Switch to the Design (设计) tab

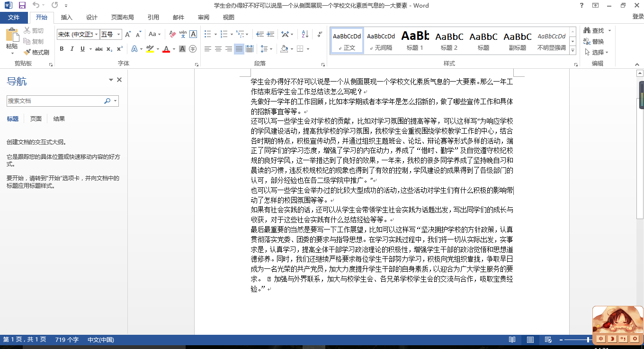click(x=92, y=18)
